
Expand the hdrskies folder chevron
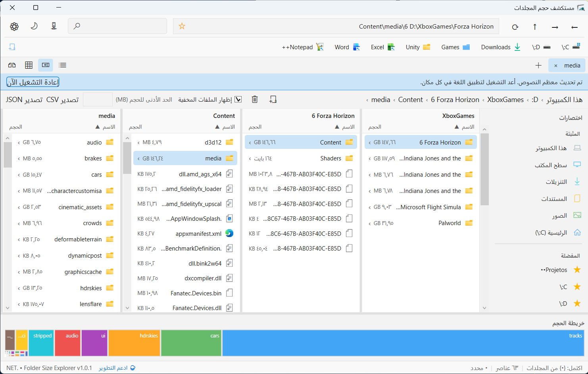(x=19, y=288)
